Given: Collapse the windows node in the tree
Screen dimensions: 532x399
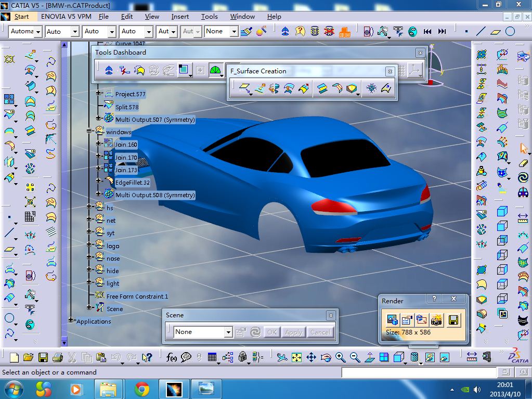Looking at the screenshot, I should click(89, 131).
